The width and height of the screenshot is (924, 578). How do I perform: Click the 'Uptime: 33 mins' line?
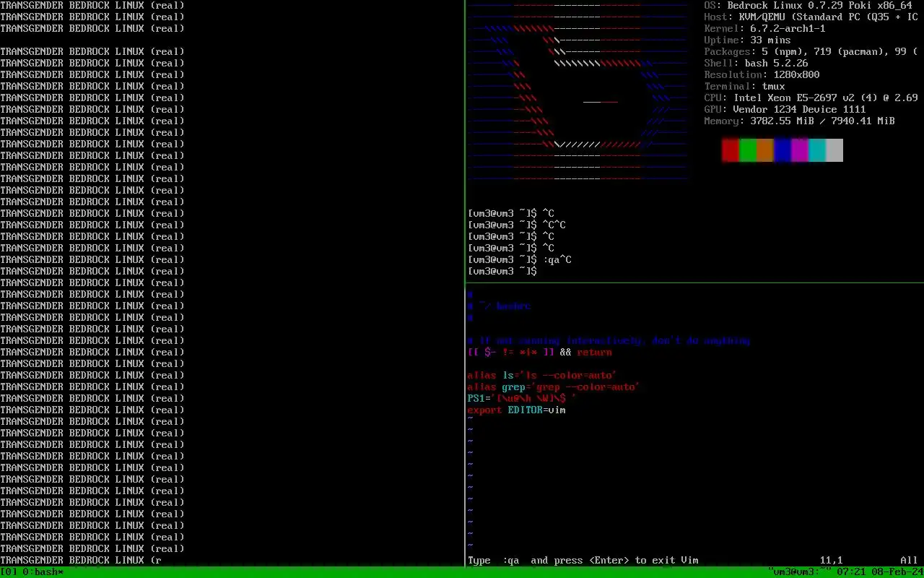pyautogui.click(x=748, y=40)
